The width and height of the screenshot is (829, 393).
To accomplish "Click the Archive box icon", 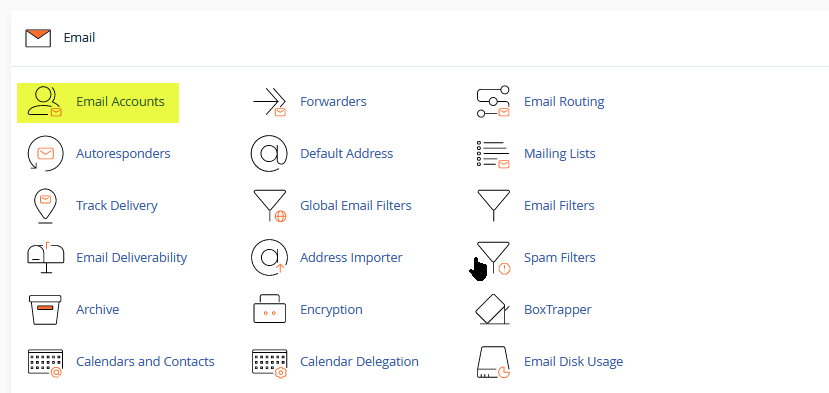I will pos(45,309).
